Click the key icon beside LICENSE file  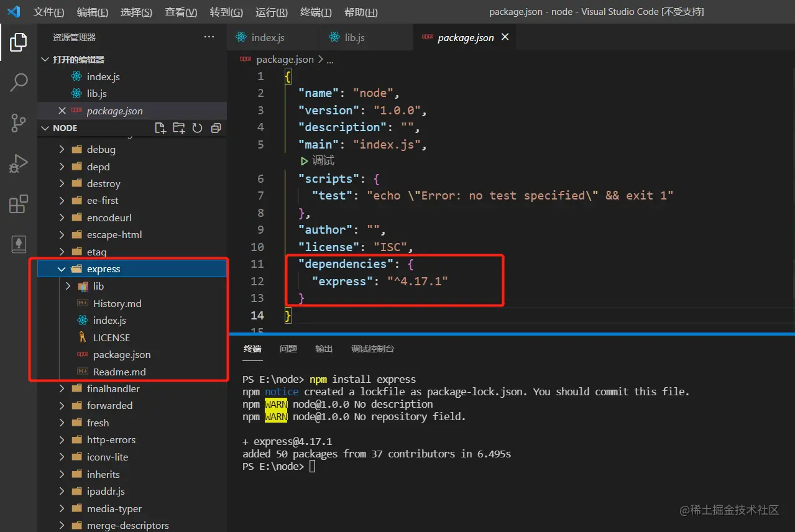tap(83, 337)
